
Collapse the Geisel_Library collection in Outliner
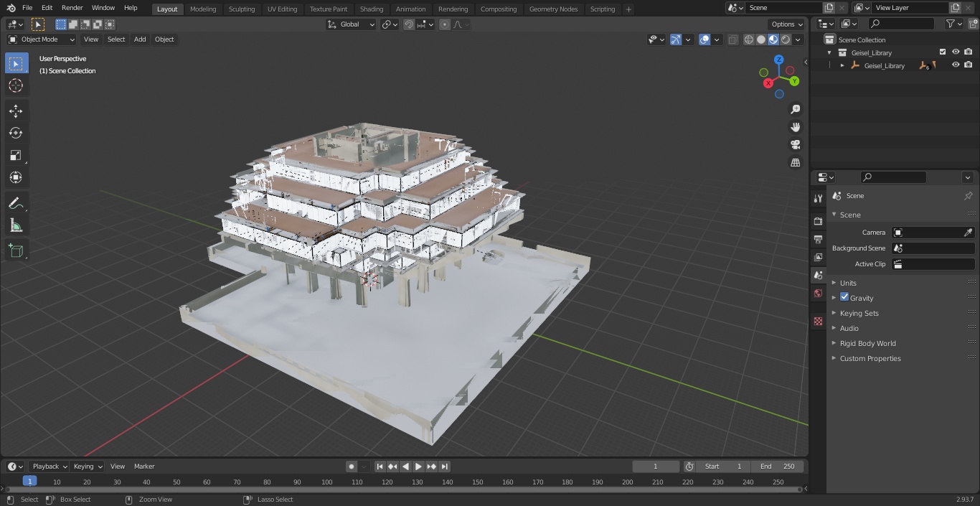pos(829,52)
